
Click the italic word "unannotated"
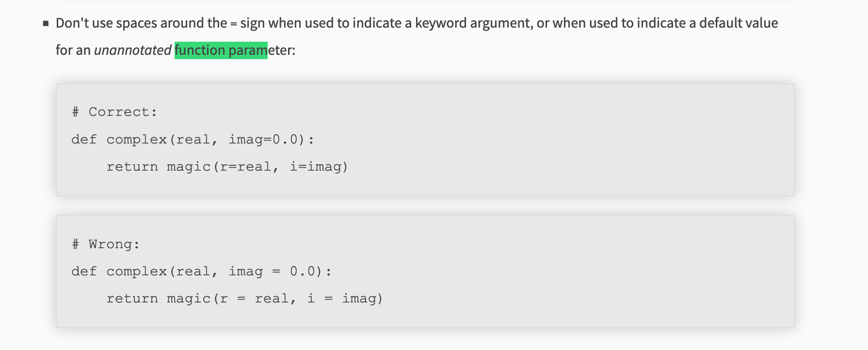point(132,50)
